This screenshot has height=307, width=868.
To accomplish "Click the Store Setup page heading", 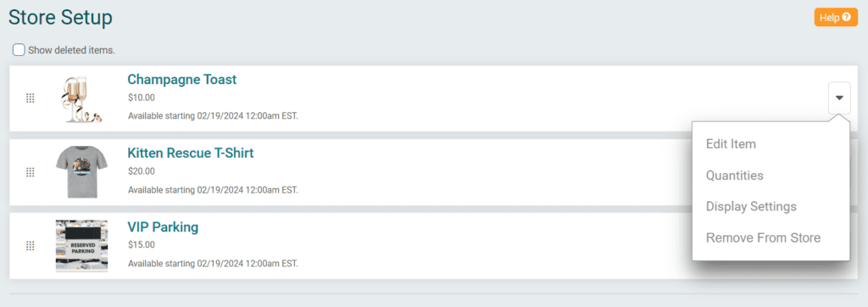I will point(60,18).
